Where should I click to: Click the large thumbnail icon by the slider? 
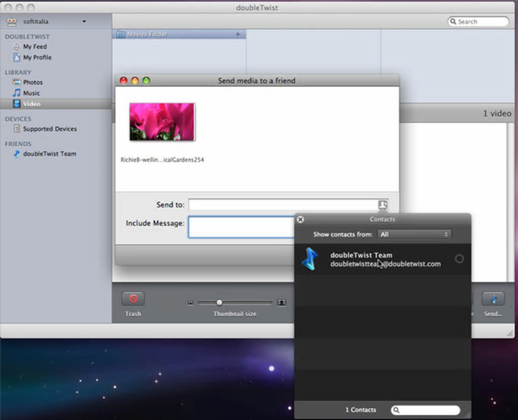(281, 302)
